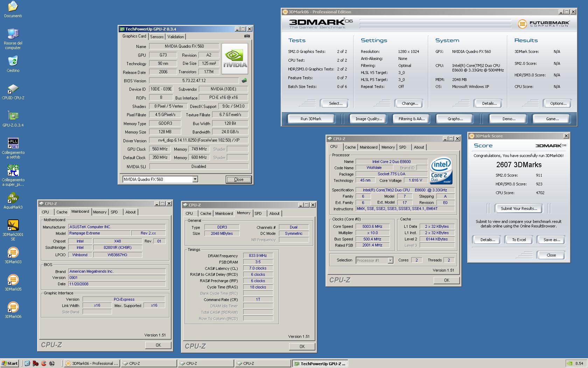Launch the 3DMark06 desktop icon
The height and width of the screenshot is (368, 588).
13,311
